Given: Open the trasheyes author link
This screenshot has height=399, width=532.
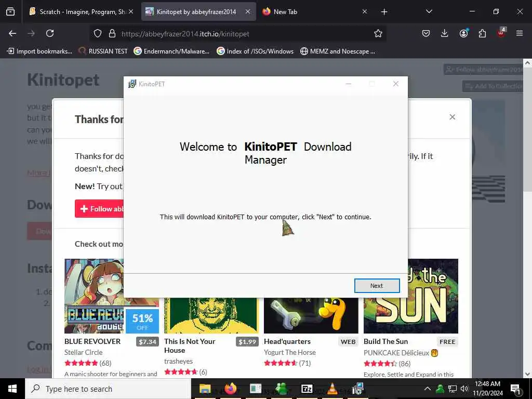Looking at the screenshot, I should coord(179,362).
